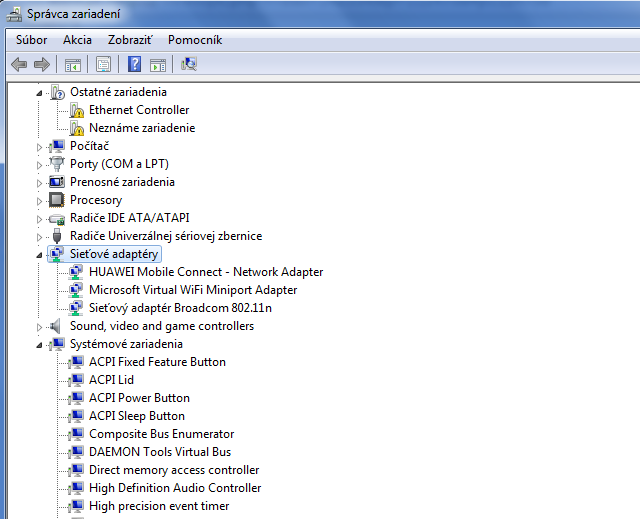This screenshot has width=640, height=519.
Task: Click the warning icon beside Ethernet Controller
Action: point(77,110)
